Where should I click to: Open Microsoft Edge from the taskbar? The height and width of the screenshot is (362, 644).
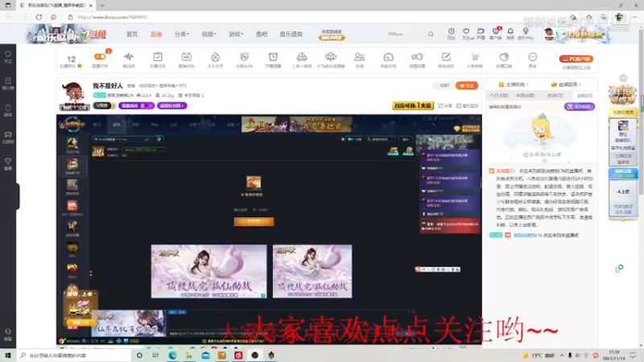coord(172,356)
